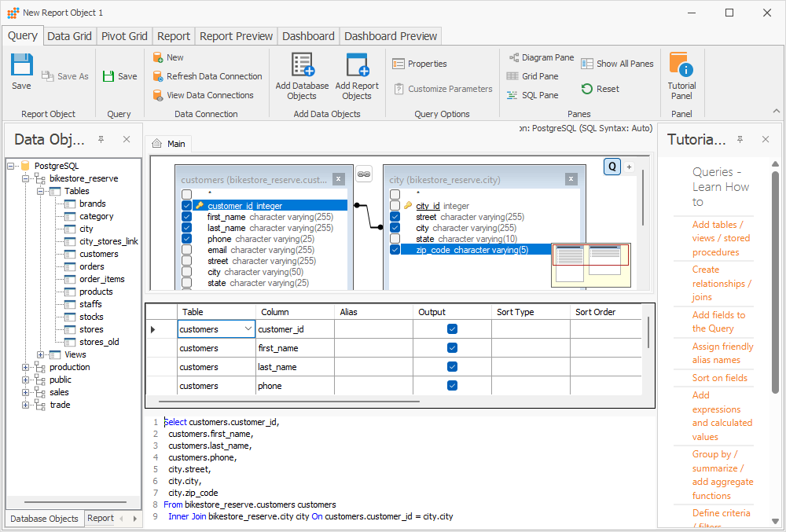Enable the email column checkbox in customers

coord(187,249)
